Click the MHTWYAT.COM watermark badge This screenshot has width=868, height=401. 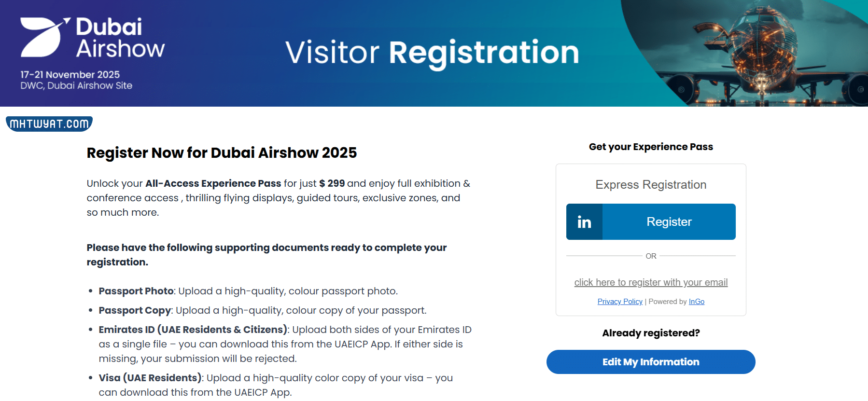tap(49, 124)
